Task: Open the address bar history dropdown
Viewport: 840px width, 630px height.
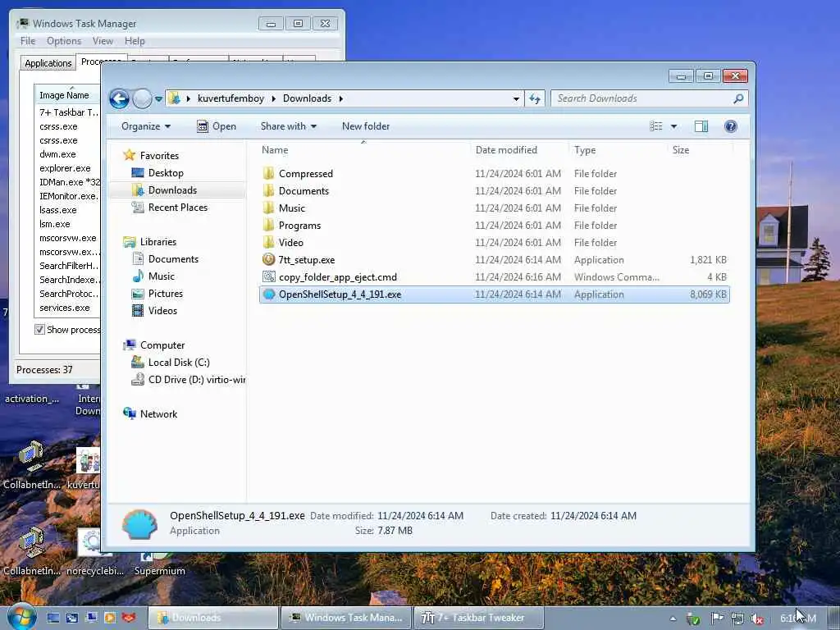Action: pyautogui.click(x=516, y=99)
